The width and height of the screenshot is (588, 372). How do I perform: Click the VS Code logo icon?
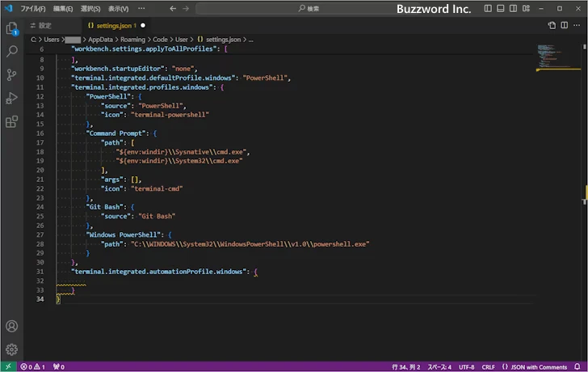[9, 8]
